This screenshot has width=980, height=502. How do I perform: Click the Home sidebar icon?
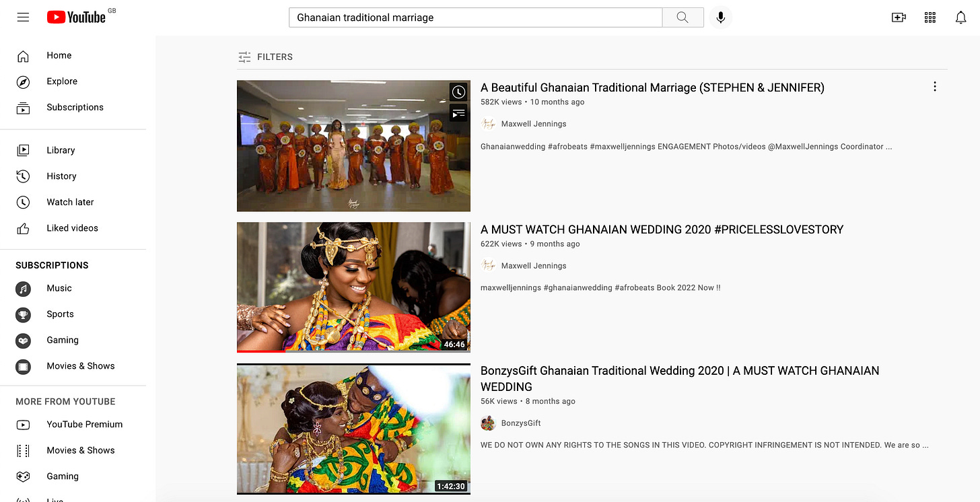[x=23, y=55]
